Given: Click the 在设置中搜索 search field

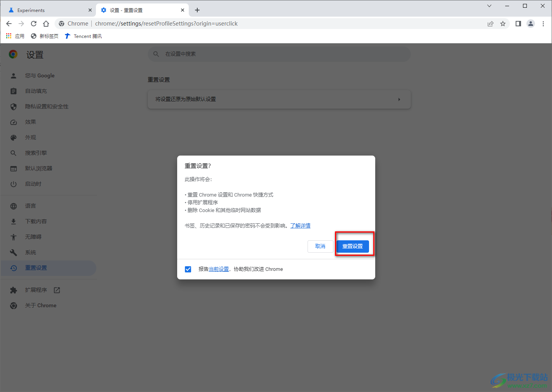Looking at the screenshot, I should pos(279,54).
